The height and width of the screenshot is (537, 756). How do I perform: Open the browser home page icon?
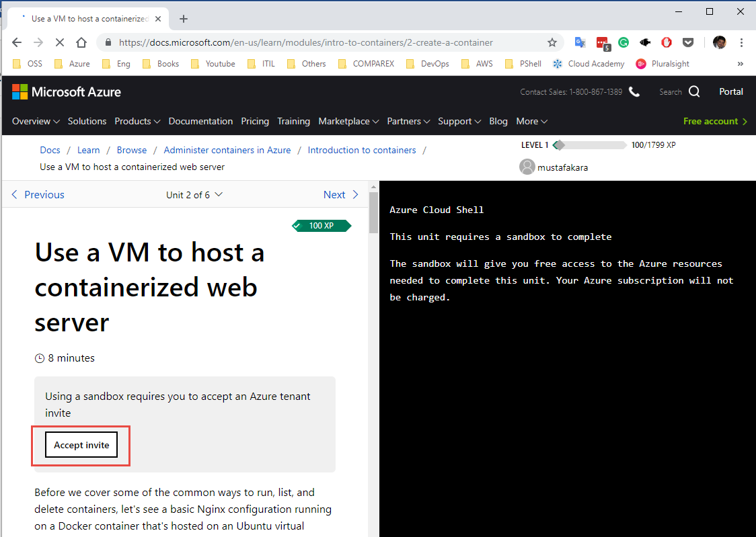pyautogui.click(x=81, y=42)
